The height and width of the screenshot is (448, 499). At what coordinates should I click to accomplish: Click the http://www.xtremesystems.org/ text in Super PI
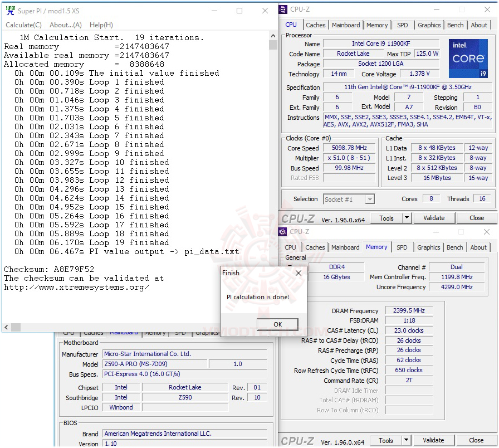[76, 287]
